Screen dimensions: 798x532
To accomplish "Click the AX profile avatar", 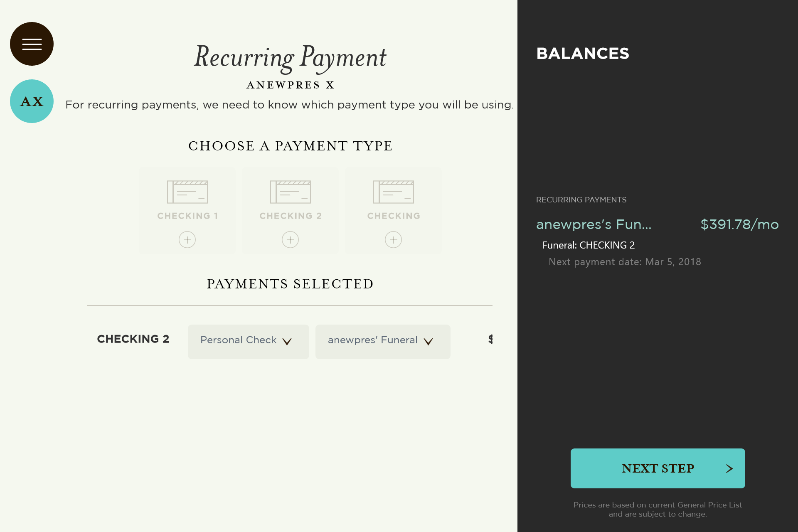I will pos(32,101).
